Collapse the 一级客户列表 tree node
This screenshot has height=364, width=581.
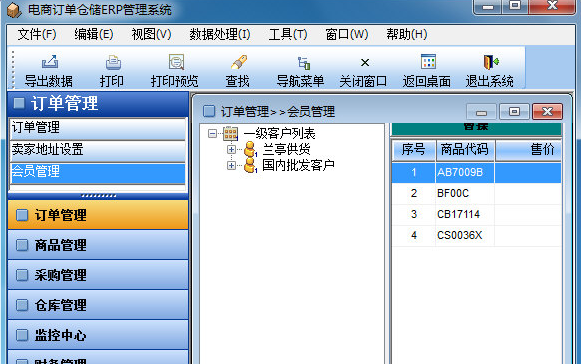click(x=212, y=133)
